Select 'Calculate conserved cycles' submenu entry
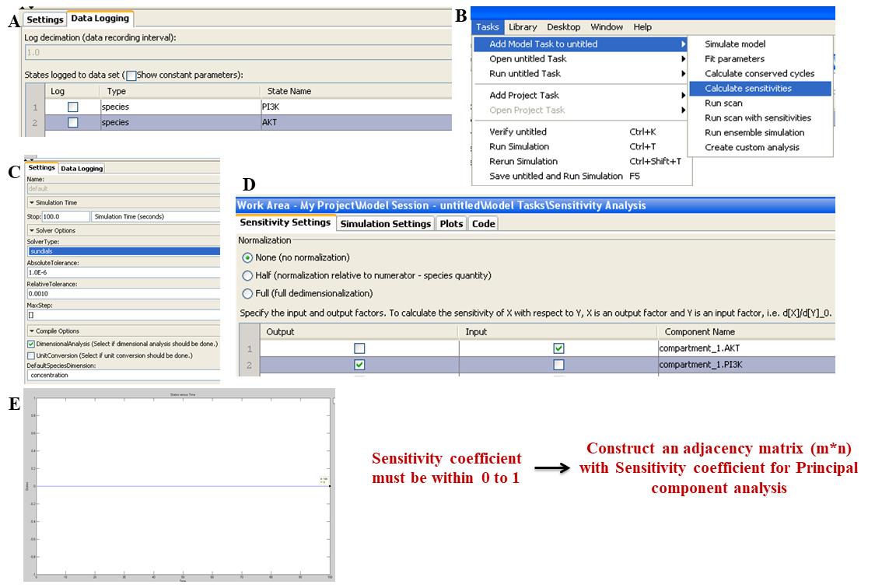This screenshot has height=588, width=882. [760, 73]
